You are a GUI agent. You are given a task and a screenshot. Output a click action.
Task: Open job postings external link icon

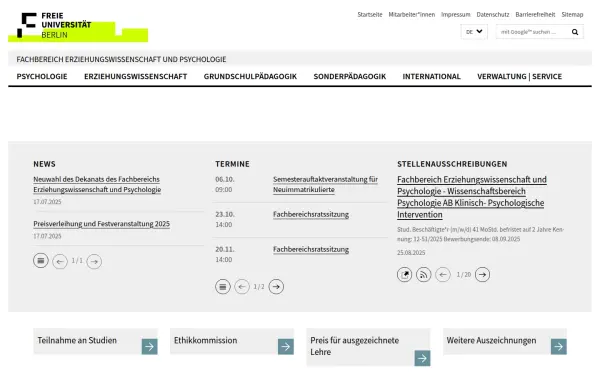tap(404, 274)
